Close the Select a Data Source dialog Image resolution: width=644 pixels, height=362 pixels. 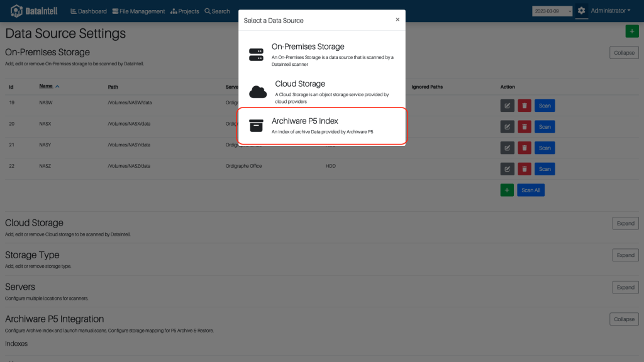(397, 19)
